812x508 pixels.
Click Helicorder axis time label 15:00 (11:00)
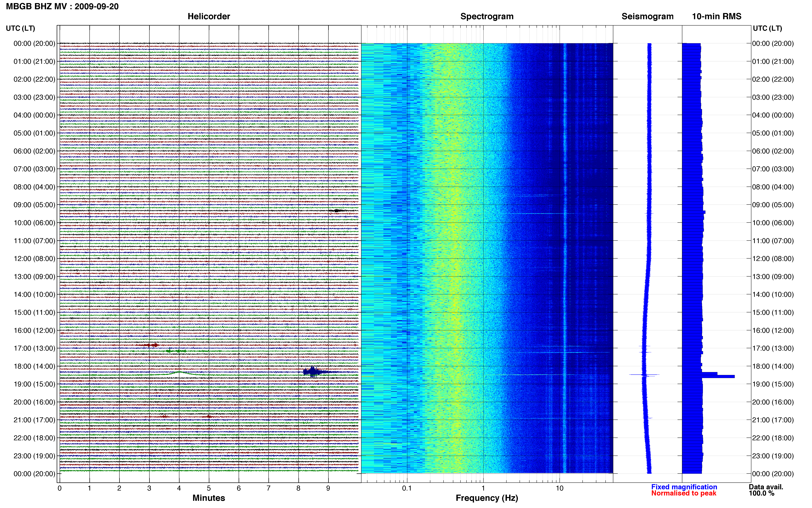click(x=34, y=312)
